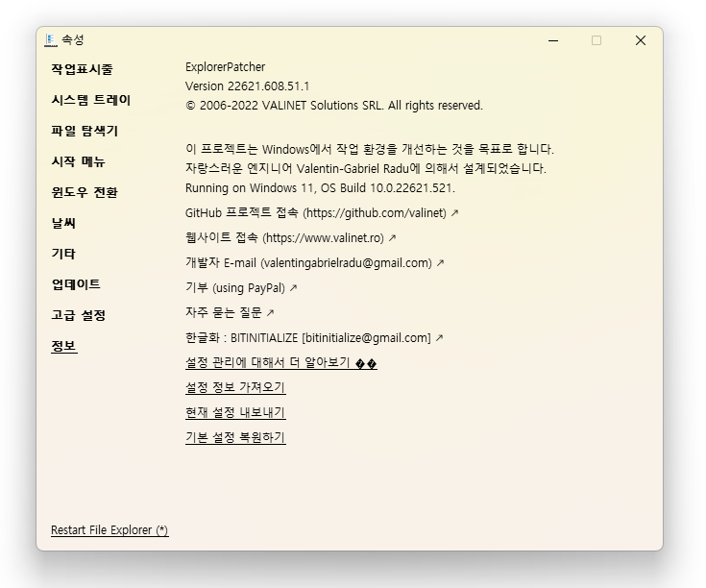
Task: Select the 정보 section
Action: 64,346
